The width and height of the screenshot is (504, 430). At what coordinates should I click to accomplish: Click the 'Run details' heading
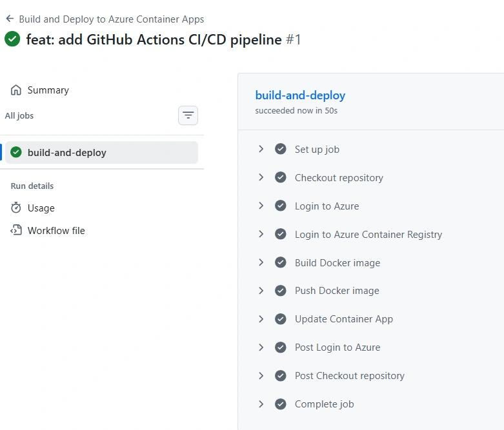pos(32,186)
